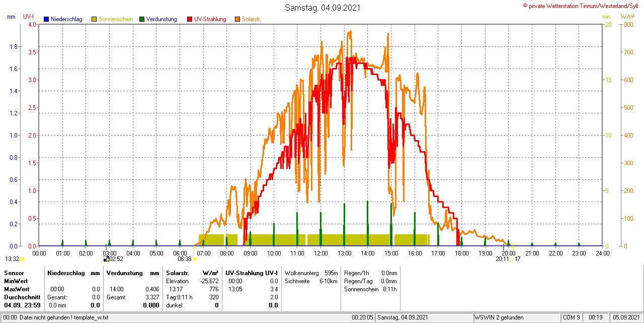Image resolution: width=644 pixels, height=323 pixels.
Task: Click the UV max time 13:05
Action: [x=235, y=289]
